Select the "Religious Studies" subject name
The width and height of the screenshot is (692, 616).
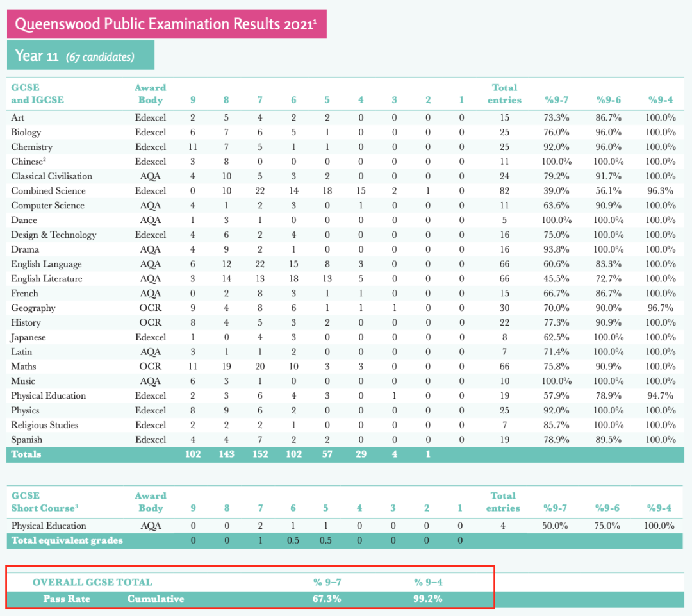[45, 425]
